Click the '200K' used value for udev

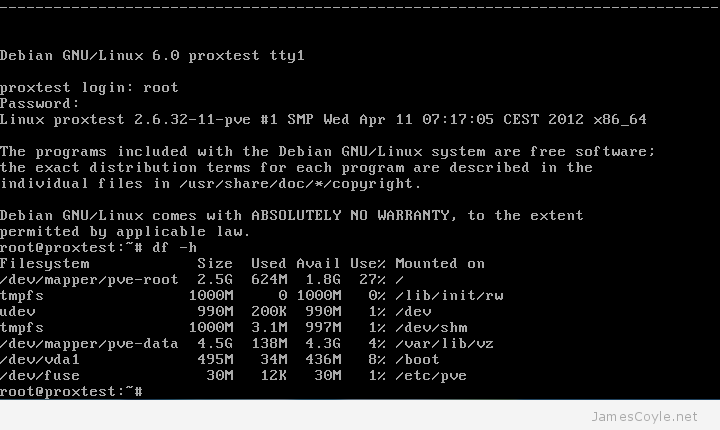[x=269, y=311]
